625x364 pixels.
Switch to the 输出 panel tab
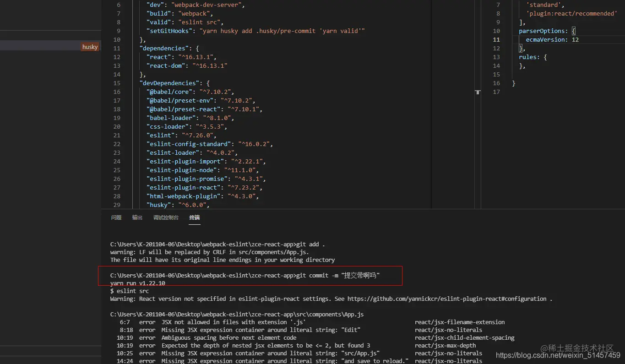point(137,217)
